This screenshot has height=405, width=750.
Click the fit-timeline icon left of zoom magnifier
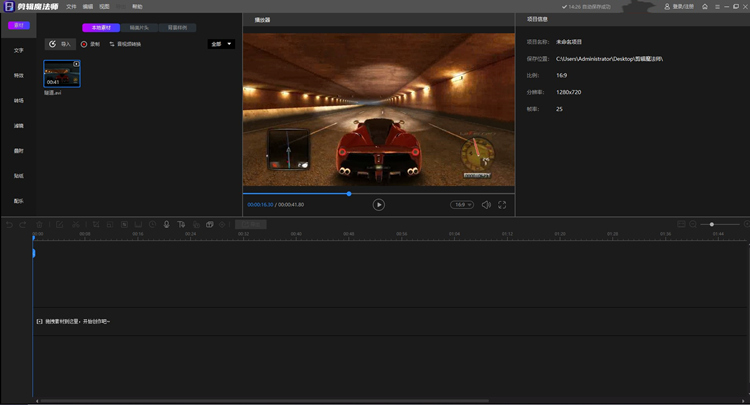(x=682, y=224)
